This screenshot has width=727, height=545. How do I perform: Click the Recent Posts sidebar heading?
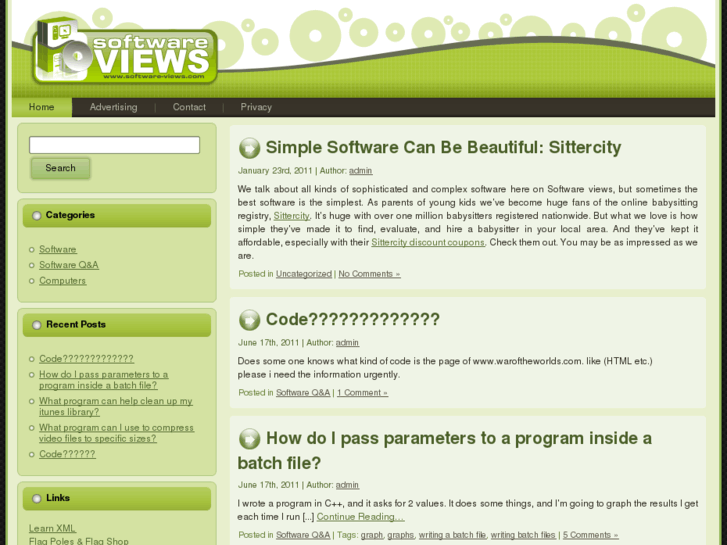[76, 325]
